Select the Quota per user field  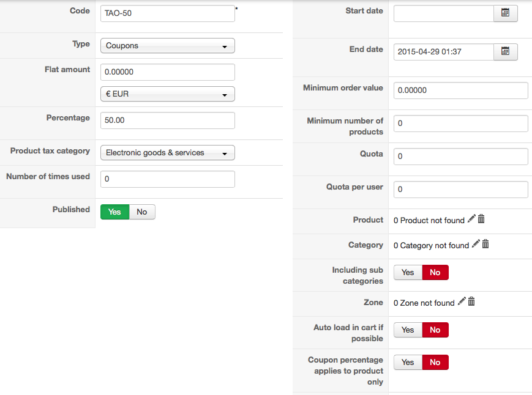[460, 190]
